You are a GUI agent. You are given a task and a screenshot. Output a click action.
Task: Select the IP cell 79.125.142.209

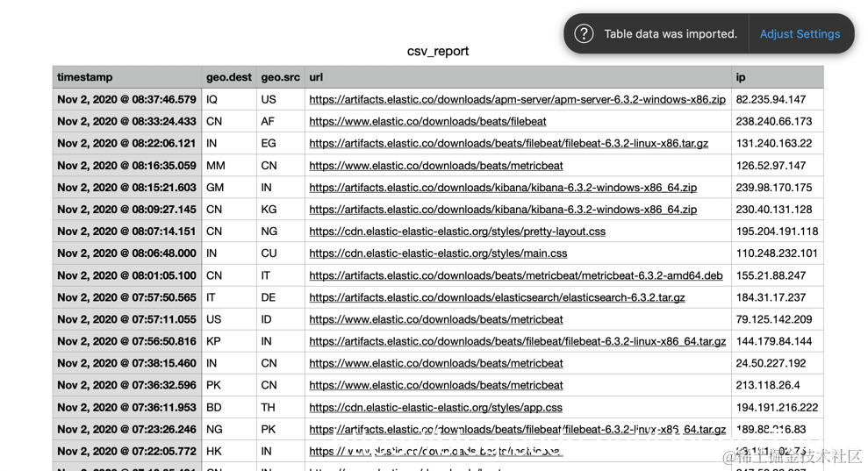[x=778, y=319]
